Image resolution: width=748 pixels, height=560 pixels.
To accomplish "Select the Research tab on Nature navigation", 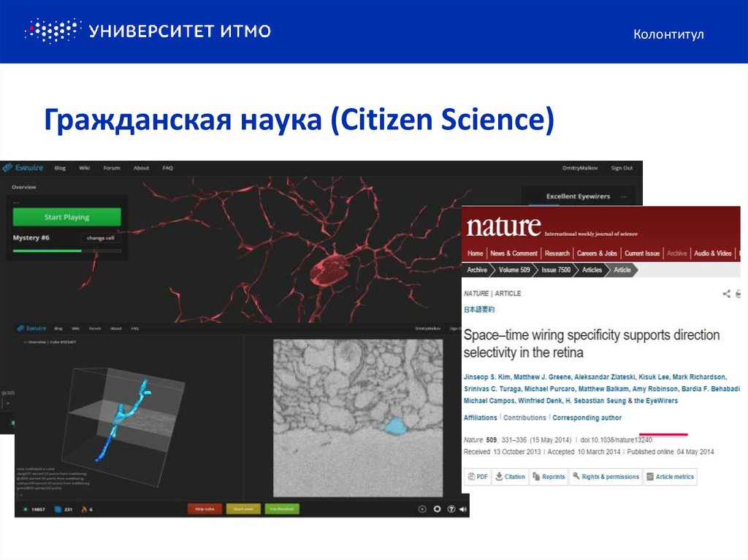I will (x=557, y=253).
